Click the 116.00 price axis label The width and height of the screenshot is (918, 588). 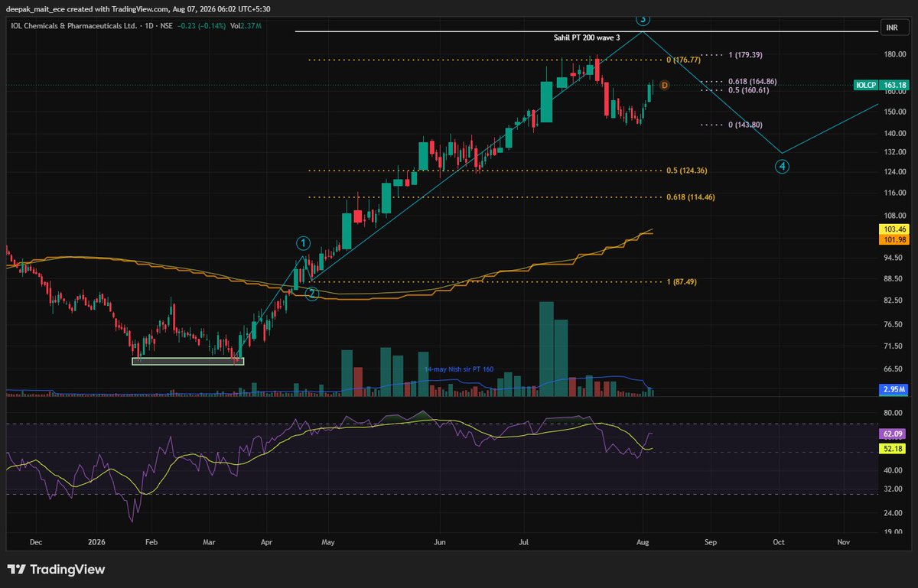pos(894,193)
